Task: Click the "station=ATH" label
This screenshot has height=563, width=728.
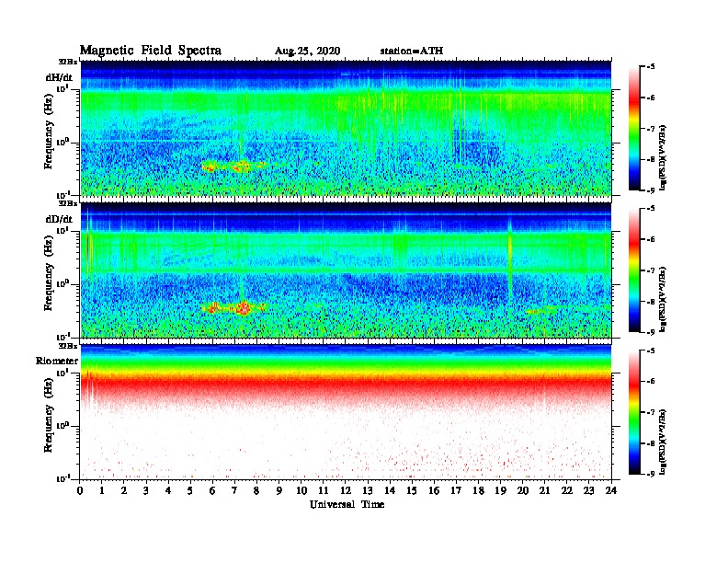Action: 412,51
